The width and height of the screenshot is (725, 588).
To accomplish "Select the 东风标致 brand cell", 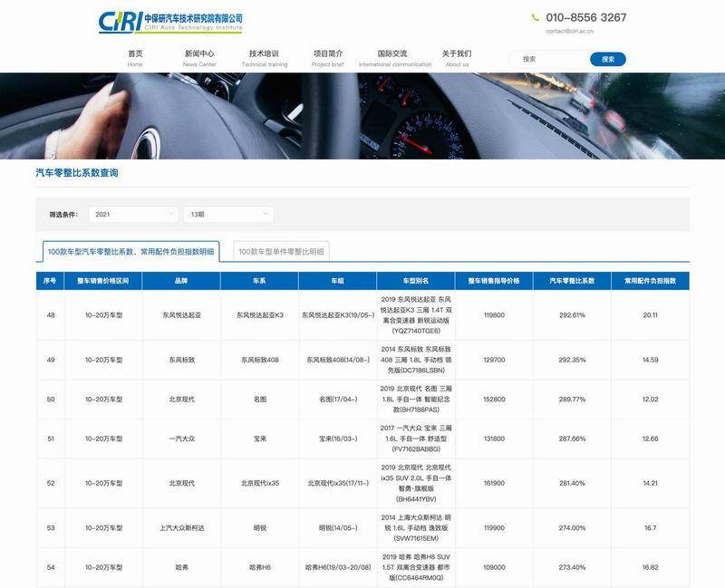I will click(x=182, y=360).
